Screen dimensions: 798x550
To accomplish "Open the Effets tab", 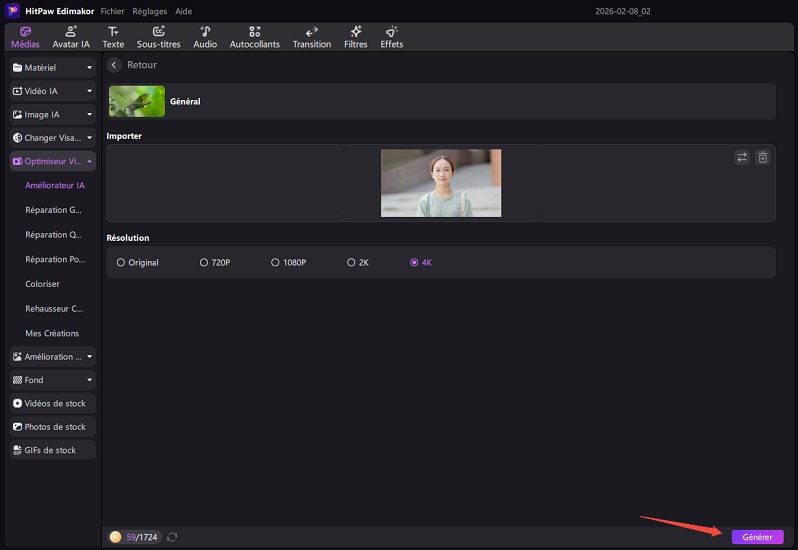I will [391, 37].
